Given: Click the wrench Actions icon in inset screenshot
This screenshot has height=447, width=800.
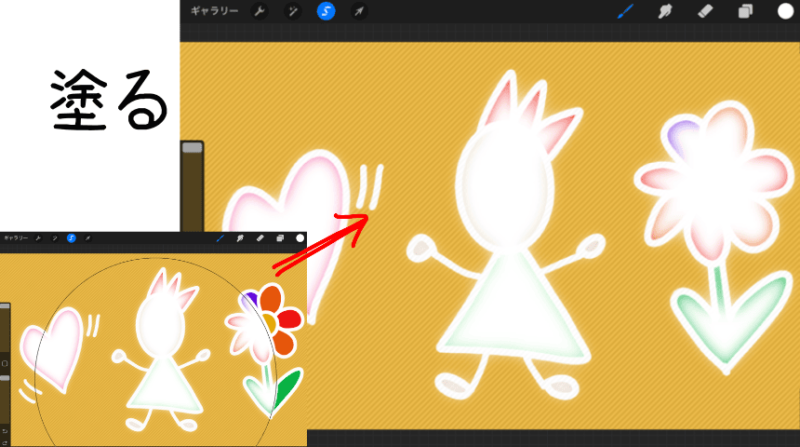Looking at the screenshot, I should (x=38, y=238).
